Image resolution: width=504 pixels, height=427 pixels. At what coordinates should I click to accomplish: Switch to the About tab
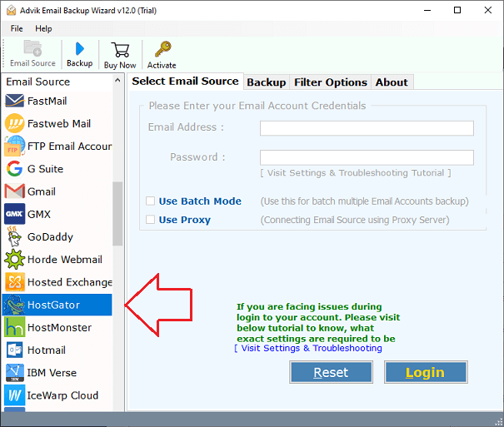pos(392,82)
